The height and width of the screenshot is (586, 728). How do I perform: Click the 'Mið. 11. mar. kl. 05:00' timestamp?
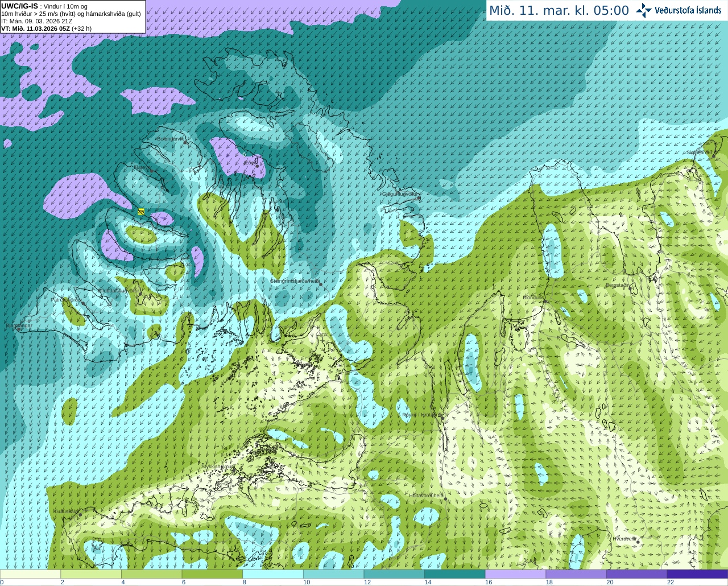[559, 10]
